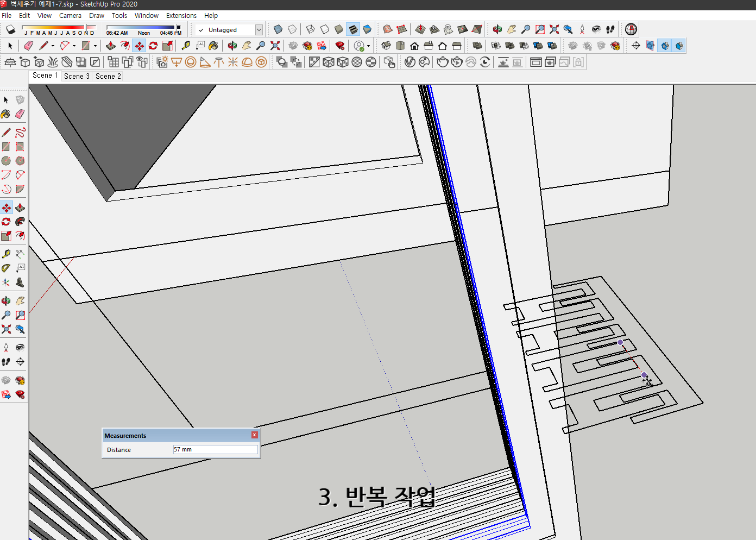756x540 pixels.
Task: Close the Measurements dialog
Action: [254, 435]
